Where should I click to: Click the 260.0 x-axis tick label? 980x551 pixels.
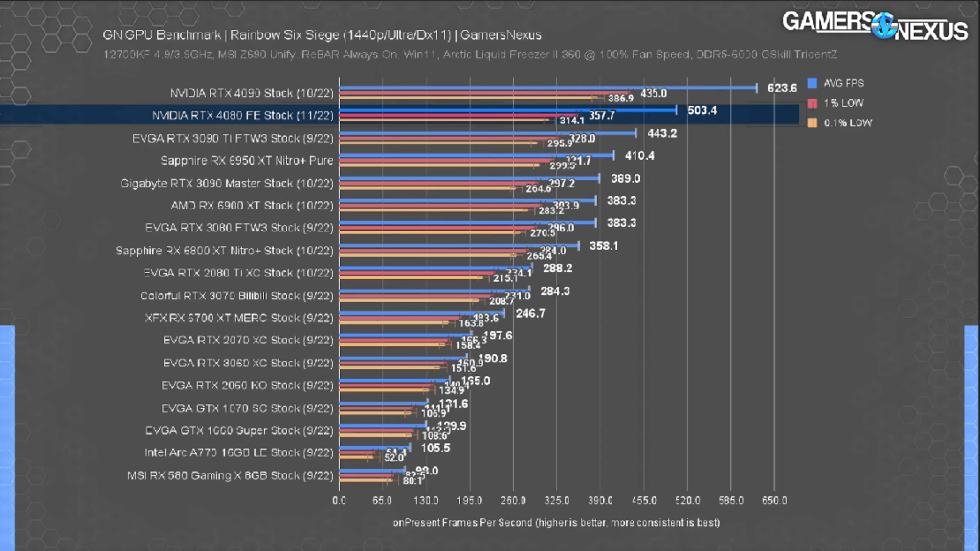tap(513, 501)
